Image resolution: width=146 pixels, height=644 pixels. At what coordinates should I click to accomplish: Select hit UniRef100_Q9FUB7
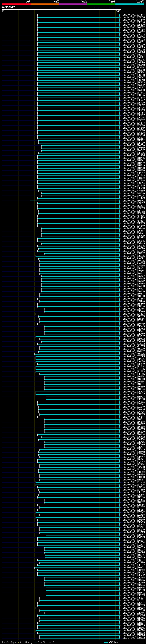pos(134,565)
